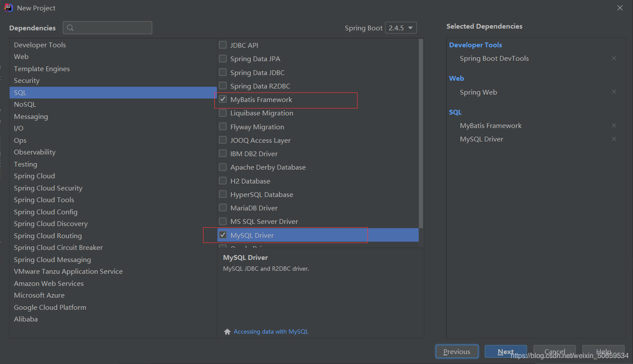Viewport: 633px width, 364px height.
Task: Click the IntelliJ IDEA logo icon
Action: pyautogui.click(x=8, y=8)
